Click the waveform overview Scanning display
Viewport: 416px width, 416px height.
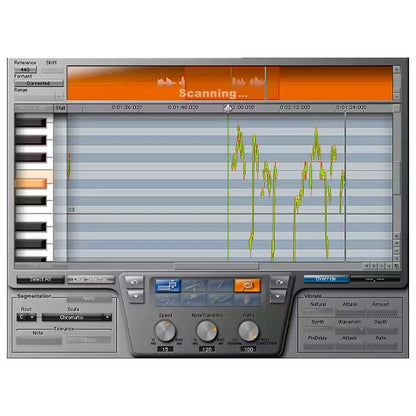pyautogui.click(x=230, y=83)
